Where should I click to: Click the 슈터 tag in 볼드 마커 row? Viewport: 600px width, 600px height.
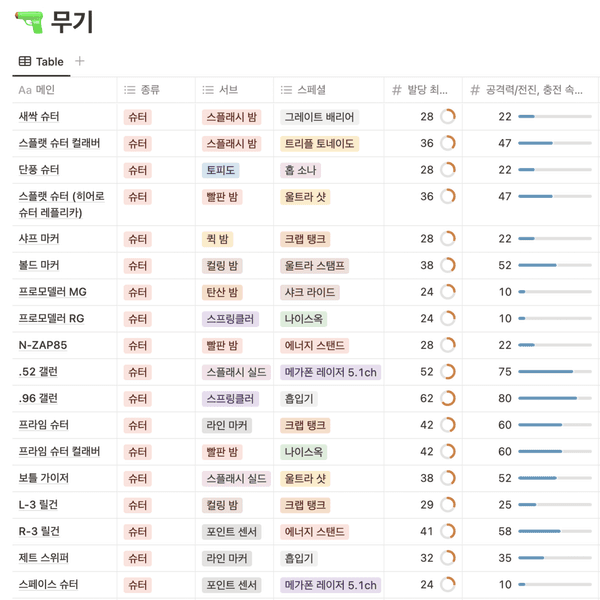(137, 266)
